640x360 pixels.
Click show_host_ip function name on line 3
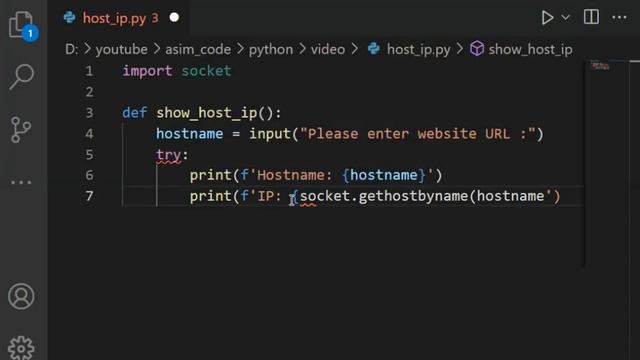[x=207, y=113]
